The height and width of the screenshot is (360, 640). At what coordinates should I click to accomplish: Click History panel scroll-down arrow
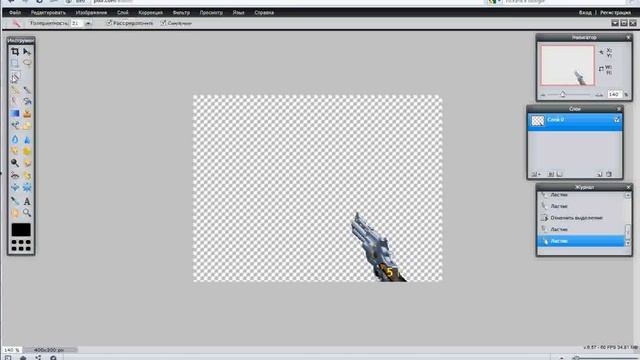pyautogui.click(x=628, y=243)
